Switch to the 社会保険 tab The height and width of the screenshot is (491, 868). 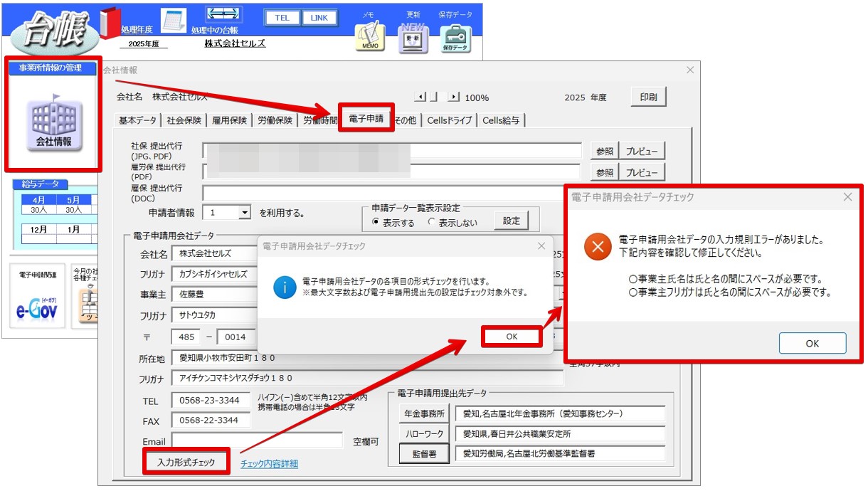(184, 120)
